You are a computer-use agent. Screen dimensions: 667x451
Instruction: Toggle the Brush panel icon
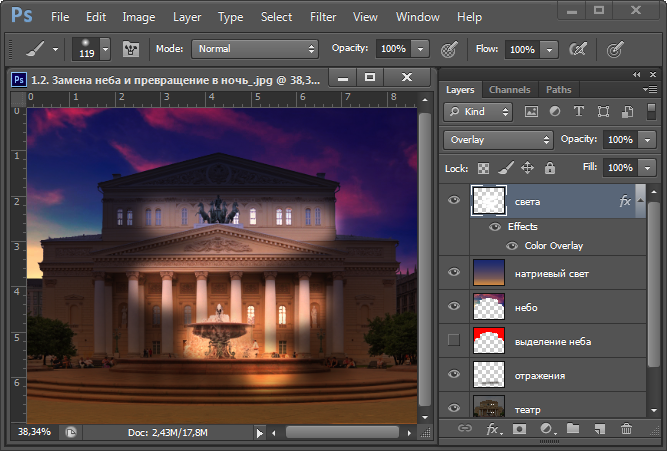[131, 49]
